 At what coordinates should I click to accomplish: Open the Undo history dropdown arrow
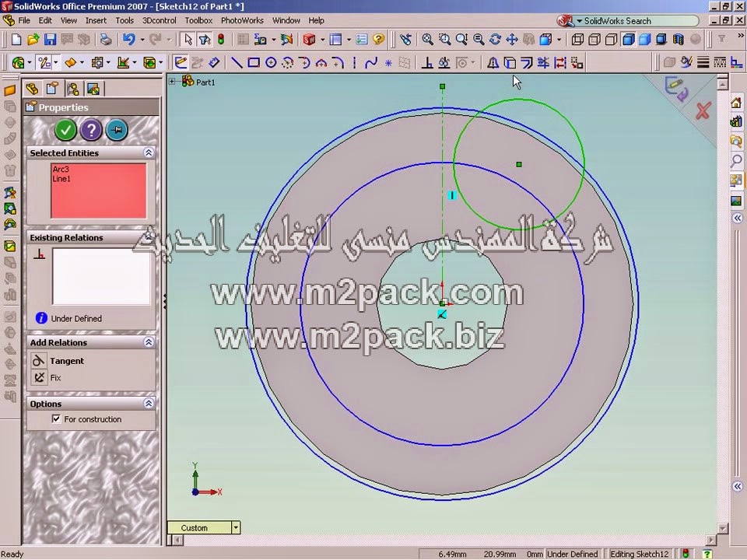point(142,39)
